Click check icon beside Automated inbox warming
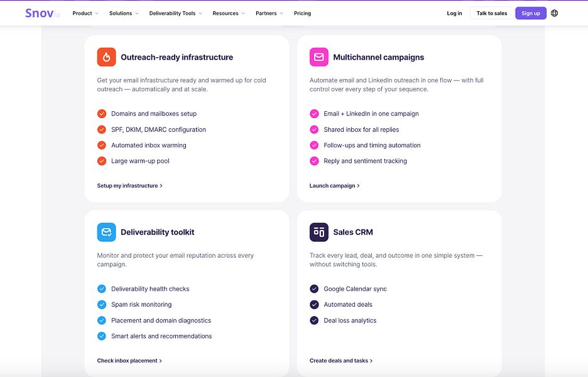The image size is (588, 377). click(x=102, y=145)
